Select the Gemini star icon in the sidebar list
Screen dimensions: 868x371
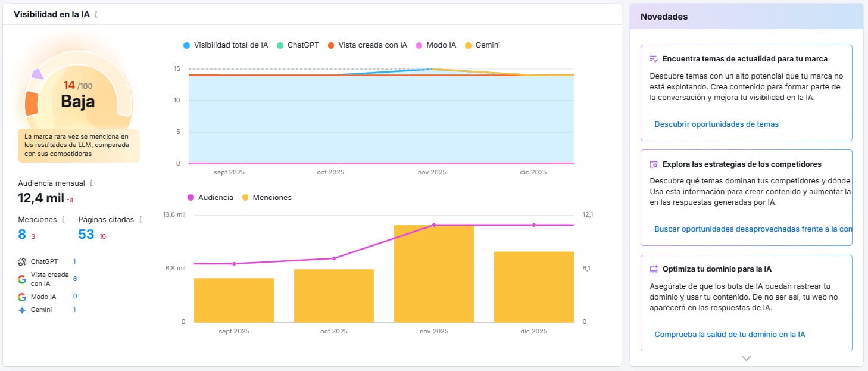(x=22, y=309)
